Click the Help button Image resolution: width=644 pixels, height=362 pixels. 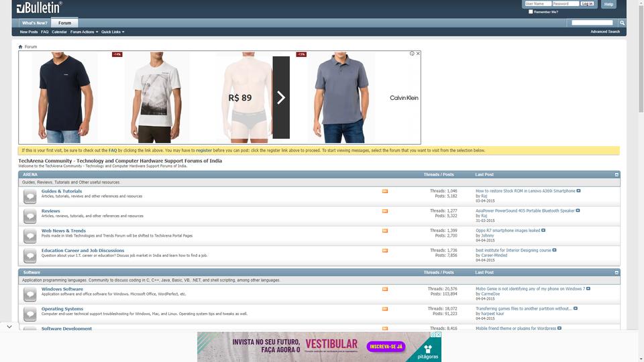coord(608,4)
